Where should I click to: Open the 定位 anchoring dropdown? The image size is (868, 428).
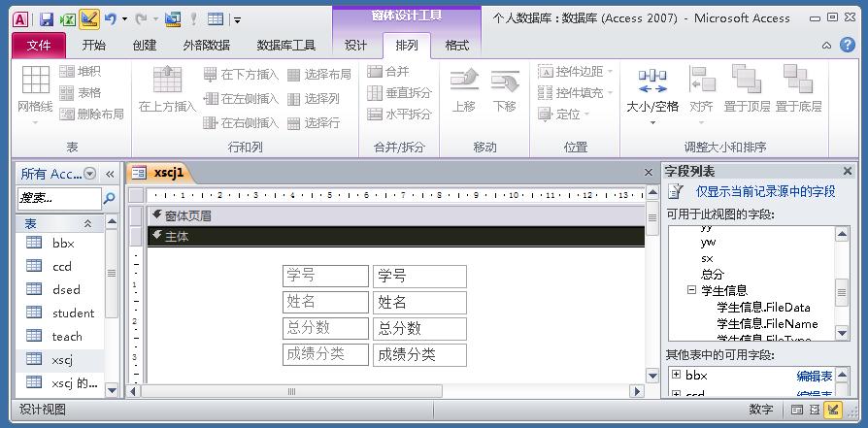pos(563,115)
